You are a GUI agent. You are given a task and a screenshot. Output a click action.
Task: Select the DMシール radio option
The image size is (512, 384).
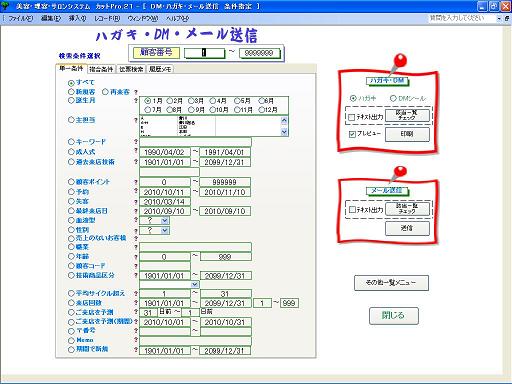[x=393, y=98]
